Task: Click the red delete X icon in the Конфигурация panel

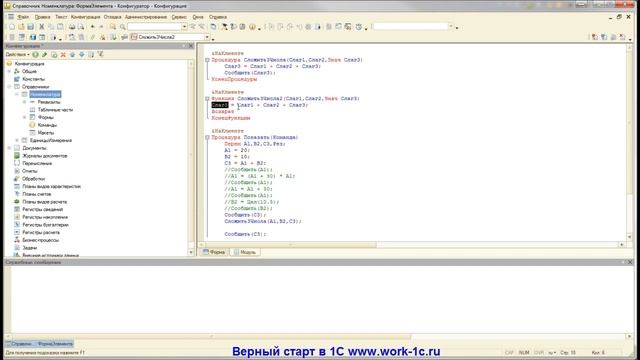Action: [x=63, y=54]
